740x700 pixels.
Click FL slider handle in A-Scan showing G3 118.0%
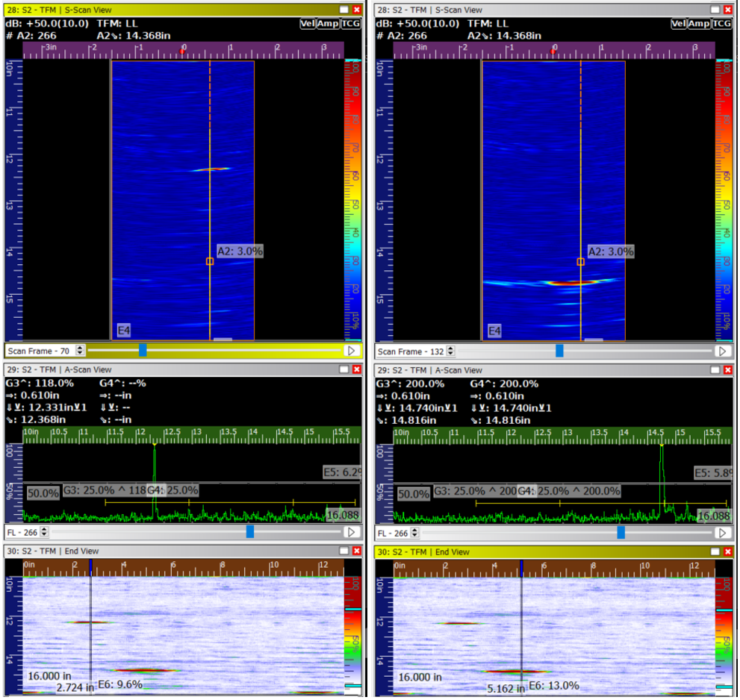250,531
